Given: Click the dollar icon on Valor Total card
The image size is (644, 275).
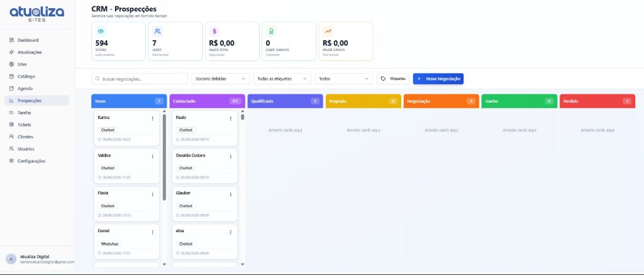Looking at the screenshot, I should coord(214,31).
